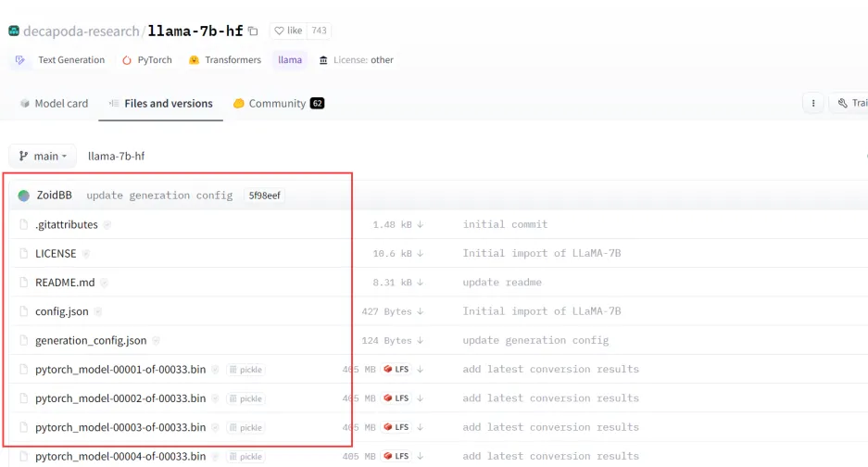Open the llama-7b-hf breadcrumb path
Image resolution: width=868 pixels, height=467 pixels.
click(116, 157)
